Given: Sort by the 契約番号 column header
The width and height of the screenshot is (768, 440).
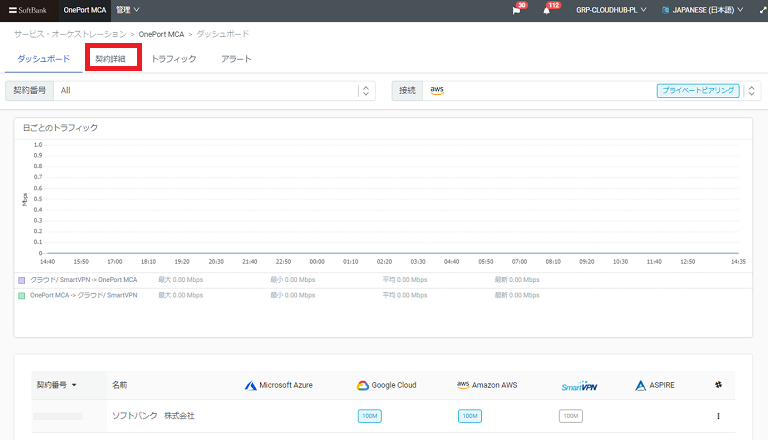Looking at the screenshot, I should 56,385.
